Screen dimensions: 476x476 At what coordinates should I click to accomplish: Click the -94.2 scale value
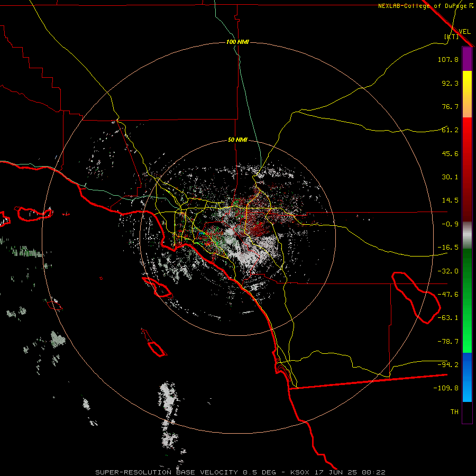pyautogui.click(x=448, y=365)
